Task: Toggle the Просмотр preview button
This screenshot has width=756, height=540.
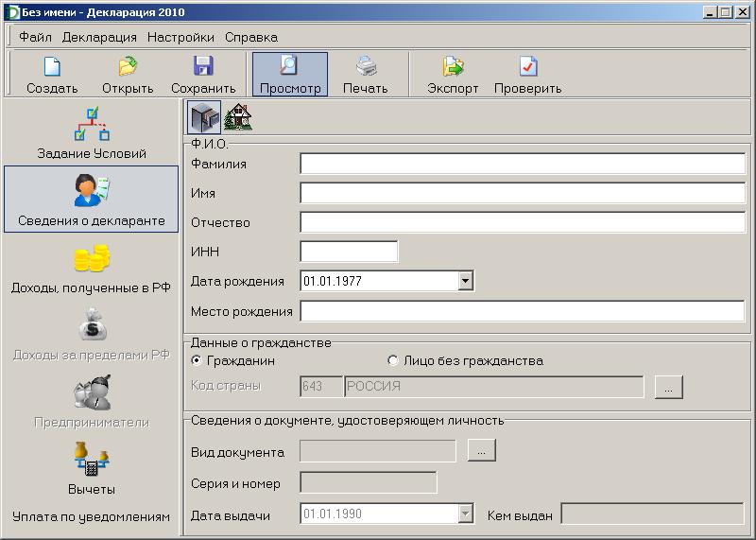Action: (290, 75)
